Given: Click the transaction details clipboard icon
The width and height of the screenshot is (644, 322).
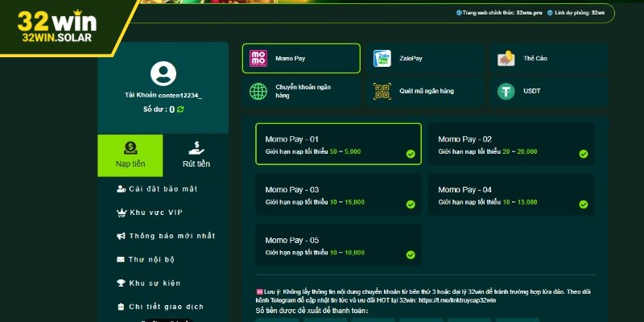Looking at the screenshot, I should pyautogui.click(x=121, y=307).
